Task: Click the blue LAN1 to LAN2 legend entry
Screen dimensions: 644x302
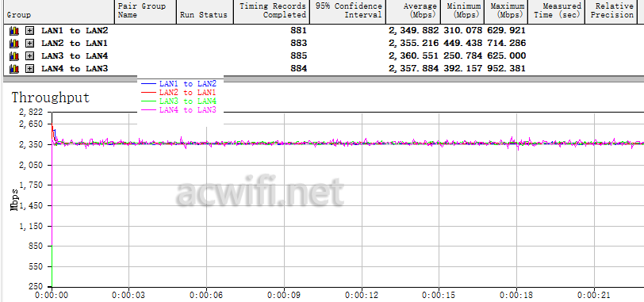Action: [x=178, y=83]
